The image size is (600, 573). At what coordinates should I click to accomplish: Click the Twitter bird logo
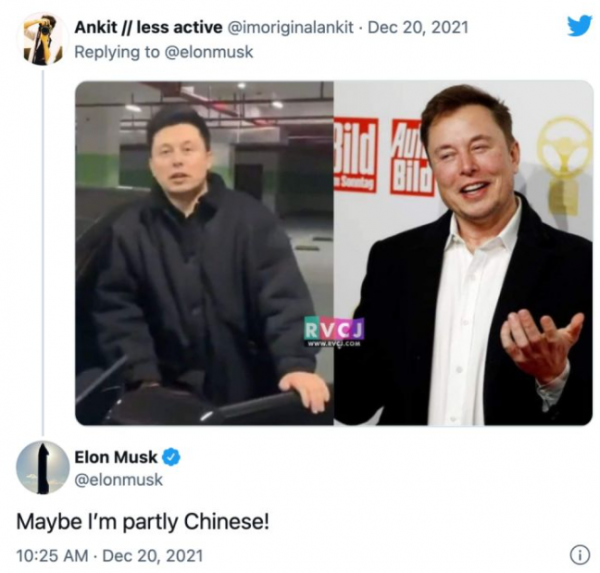pos(579,26)
